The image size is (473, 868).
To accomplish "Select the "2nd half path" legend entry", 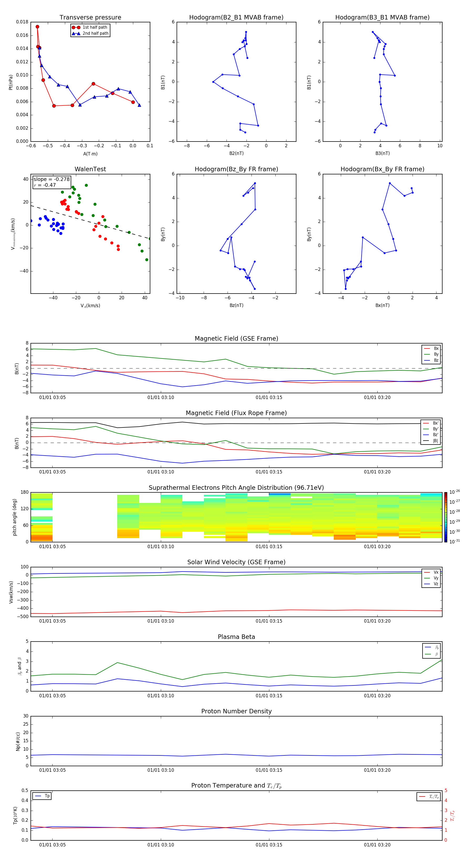I will point(90,33).
